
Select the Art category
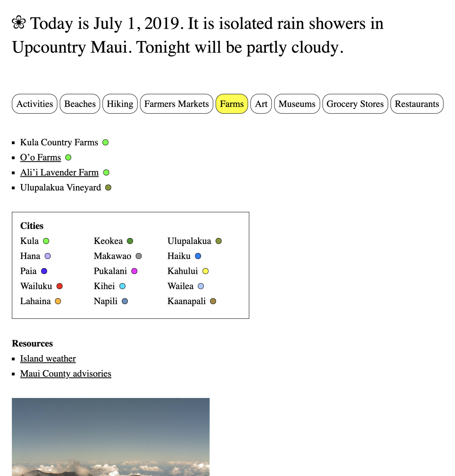(261, 104)
